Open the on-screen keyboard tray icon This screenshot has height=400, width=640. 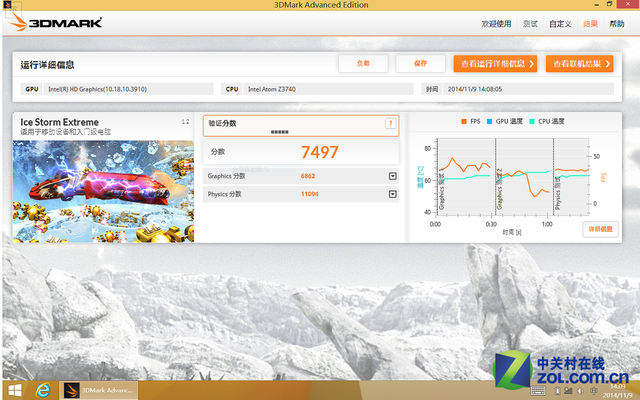point(538,391)
